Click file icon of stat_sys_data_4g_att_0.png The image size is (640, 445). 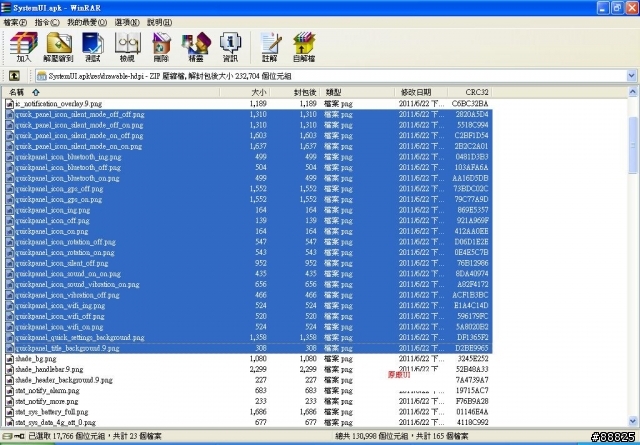pos(10,423)
